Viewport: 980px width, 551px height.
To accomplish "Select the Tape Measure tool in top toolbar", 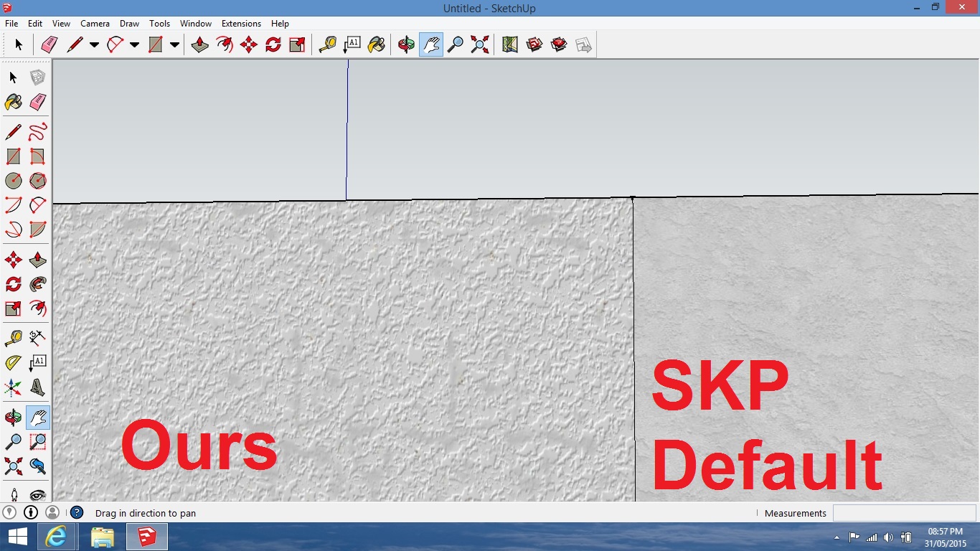I will pyautogui.click(x=327, y=44).
